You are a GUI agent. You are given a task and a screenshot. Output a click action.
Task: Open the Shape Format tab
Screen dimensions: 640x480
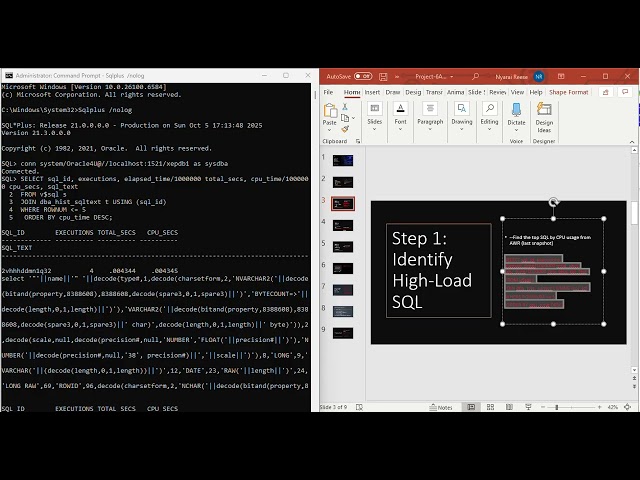point(569,92)
